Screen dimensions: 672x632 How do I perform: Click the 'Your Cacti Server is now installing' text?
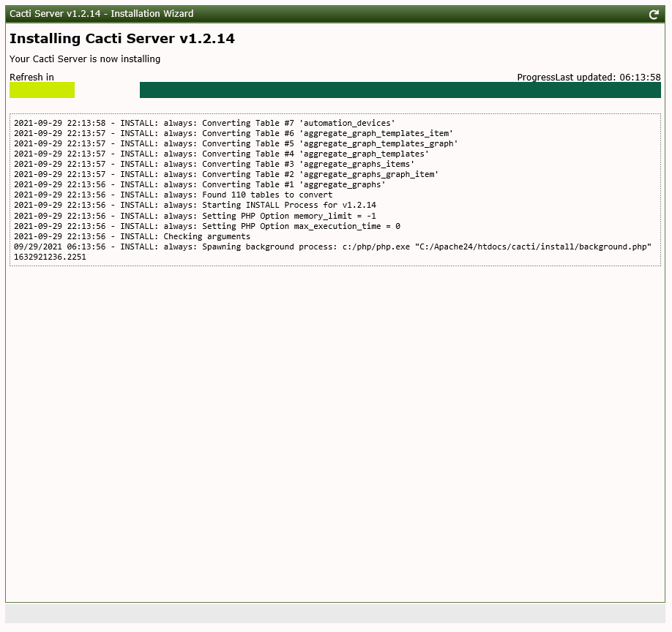[x=85, y=59]
